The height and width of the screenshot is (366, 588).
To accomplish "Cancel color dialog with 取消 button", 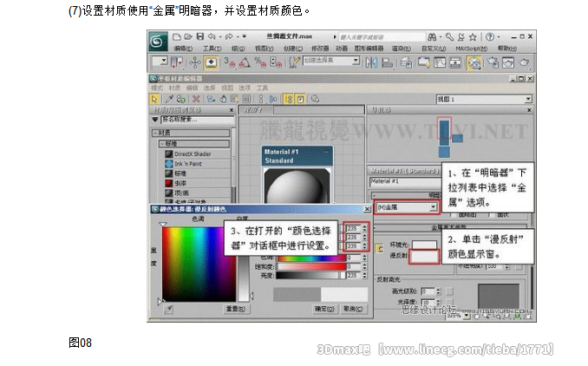I will click(x=352, y=309).
